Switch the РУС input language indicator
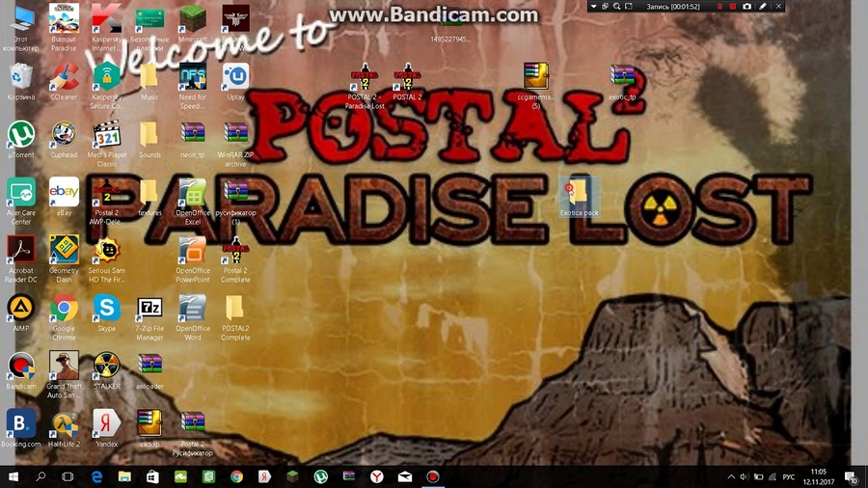The width and height of the screenshot is (868, 488). (788, 476)
